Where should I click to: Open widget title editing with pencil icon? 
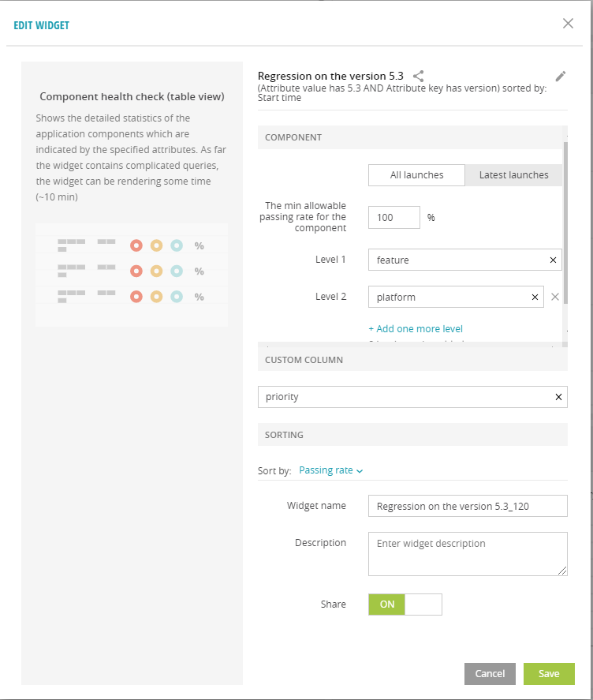(561, 76)
